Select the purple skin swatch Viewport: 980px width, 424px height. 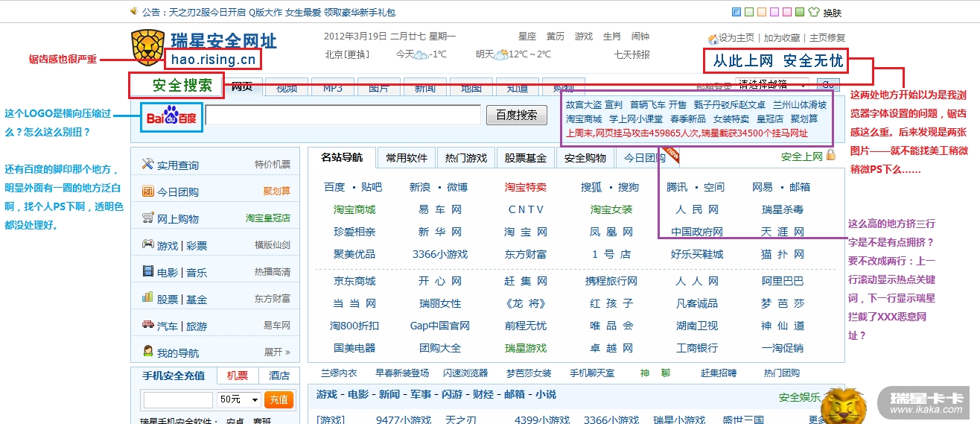(774, 12)
